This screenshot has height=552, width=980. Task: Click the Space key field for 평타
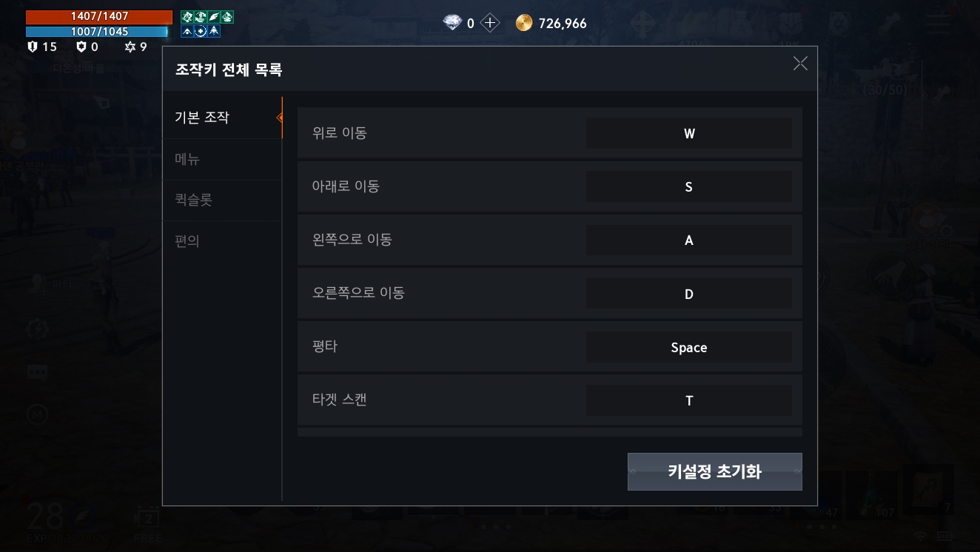tap(688, 347)
